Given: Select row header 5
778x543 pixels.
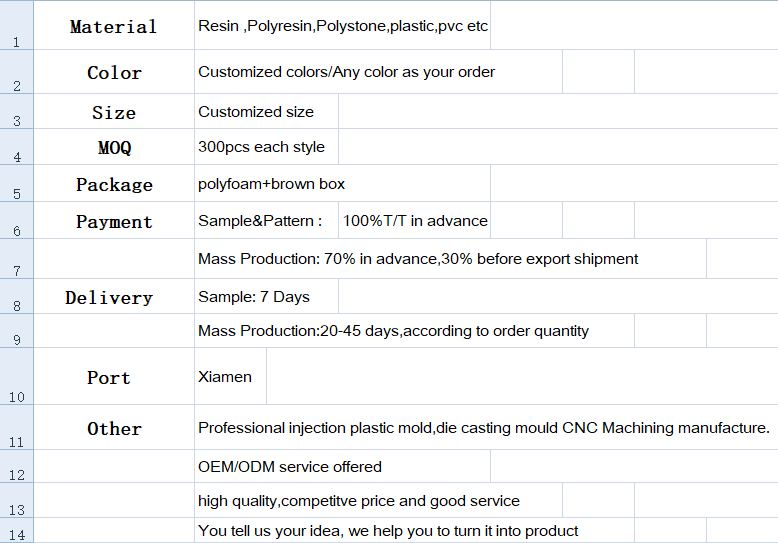Looking at the screenshot, I should (x=16, y=183).
